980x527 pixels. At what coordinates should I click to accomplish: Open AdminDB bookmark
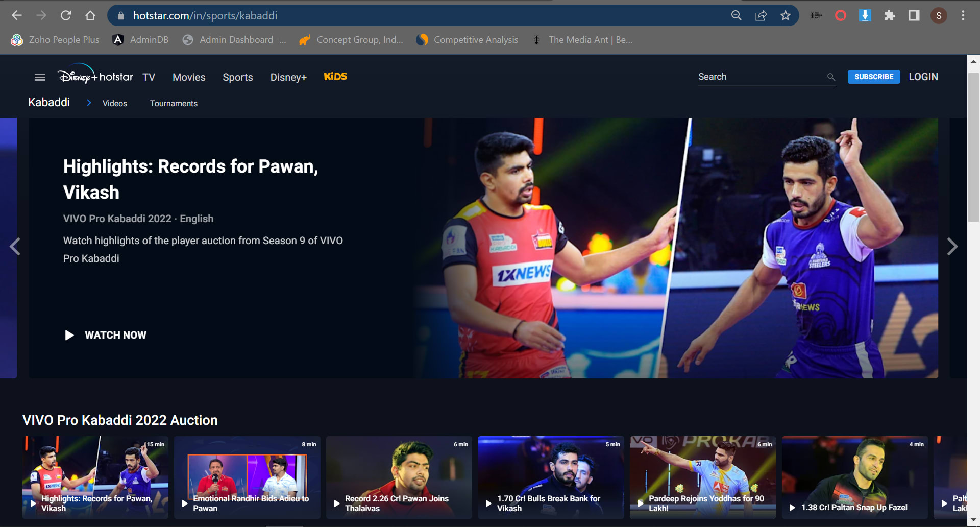click(x=140, y=40)
